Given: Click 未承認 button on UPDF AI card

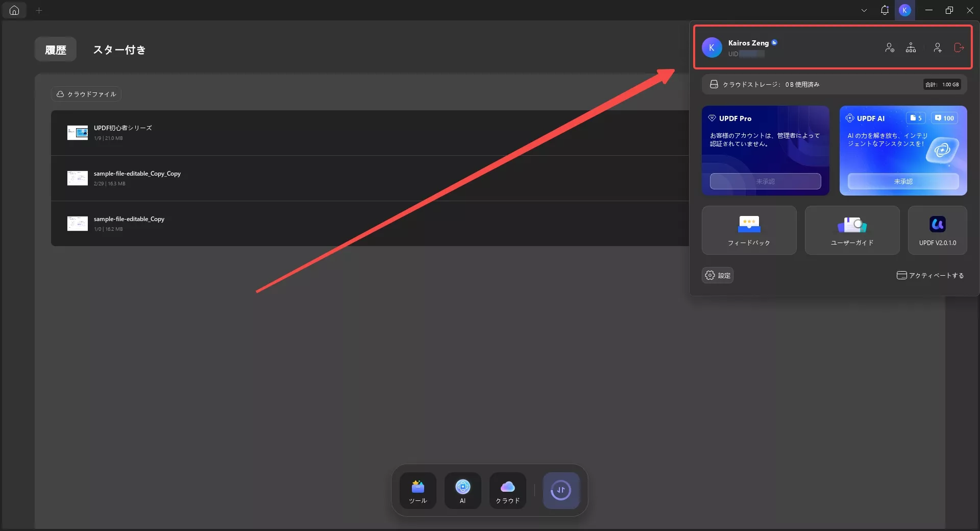Looking at the screenshot, I should click(x=903, y=181).
